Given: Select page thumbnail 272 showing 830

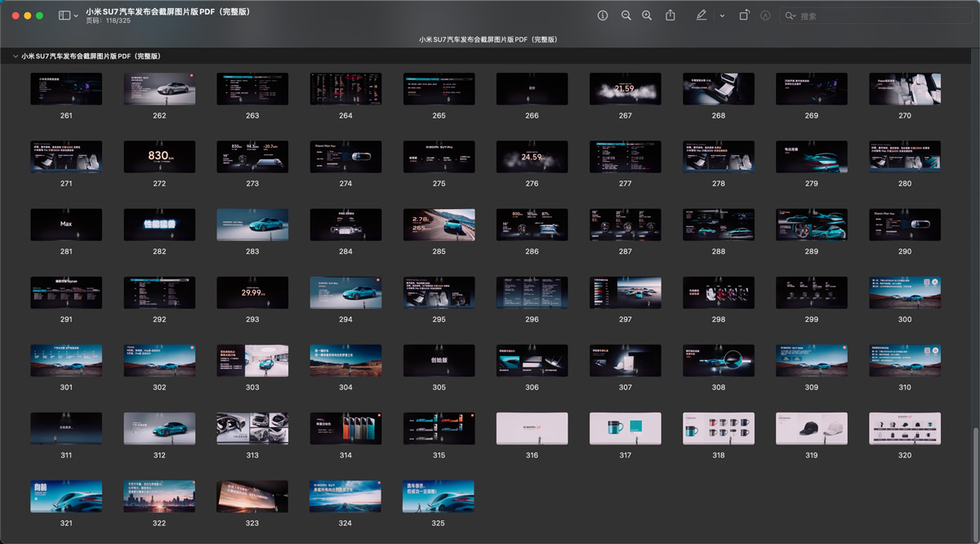Looking at the screenshot, I should 159,157.
